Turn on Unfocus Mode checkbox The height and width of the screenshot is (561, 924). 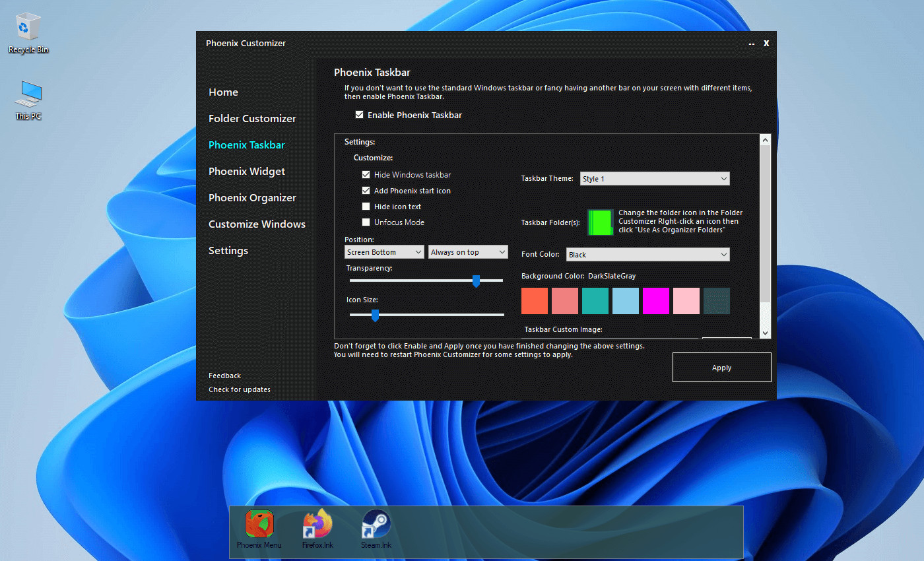point(366,222)
